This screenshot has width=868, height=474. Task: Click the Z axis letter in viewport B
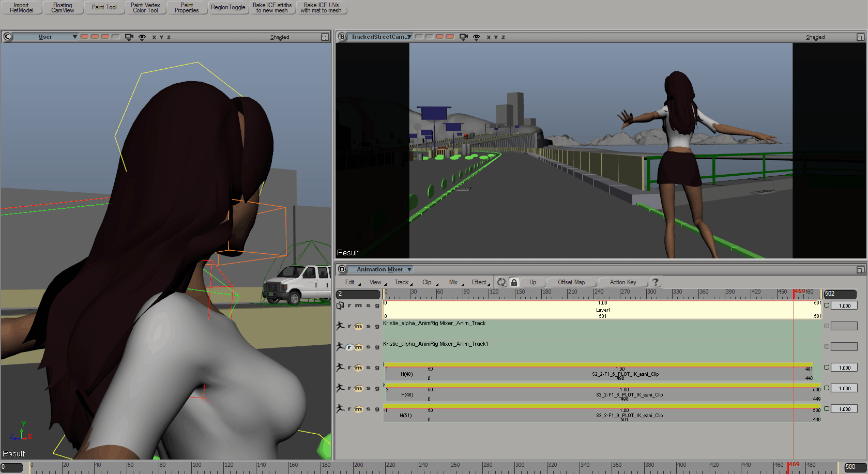[503, 37]
